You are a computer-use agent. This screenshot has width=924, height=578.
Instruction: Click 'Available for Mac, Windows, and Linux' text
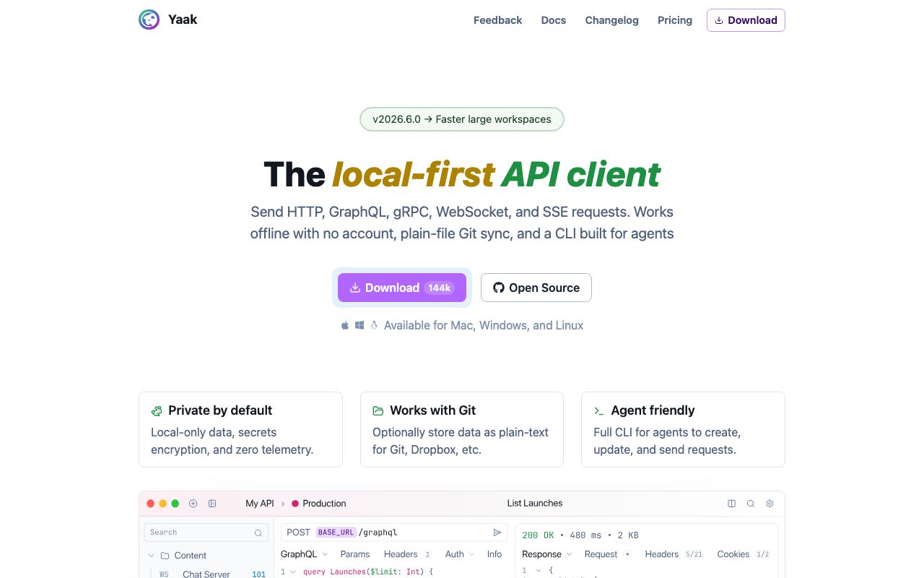[484, 325]
